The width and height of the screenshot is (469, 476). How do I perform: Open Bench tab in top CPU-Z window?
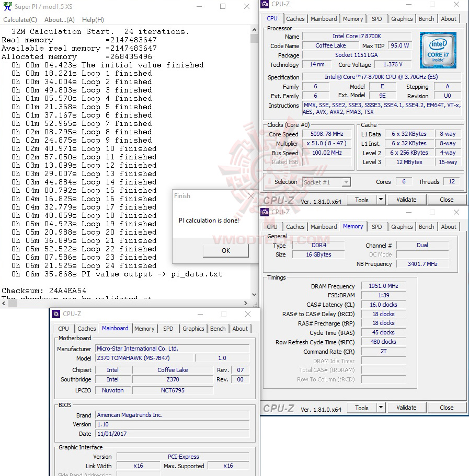click(x=426, y=18)
